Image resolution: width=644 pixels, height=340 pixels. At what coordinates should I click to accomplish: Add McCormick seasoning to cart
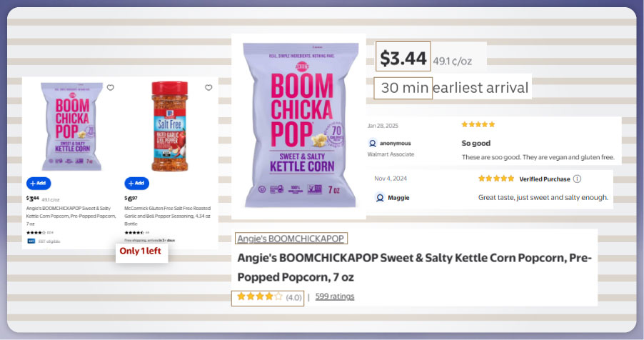coord(136,183)
